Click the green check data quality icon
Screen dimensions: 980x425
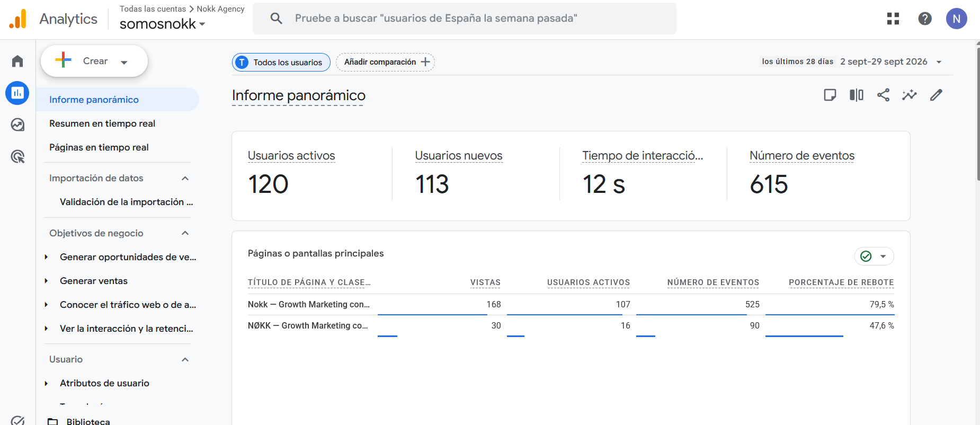click(x=866, y=256)
